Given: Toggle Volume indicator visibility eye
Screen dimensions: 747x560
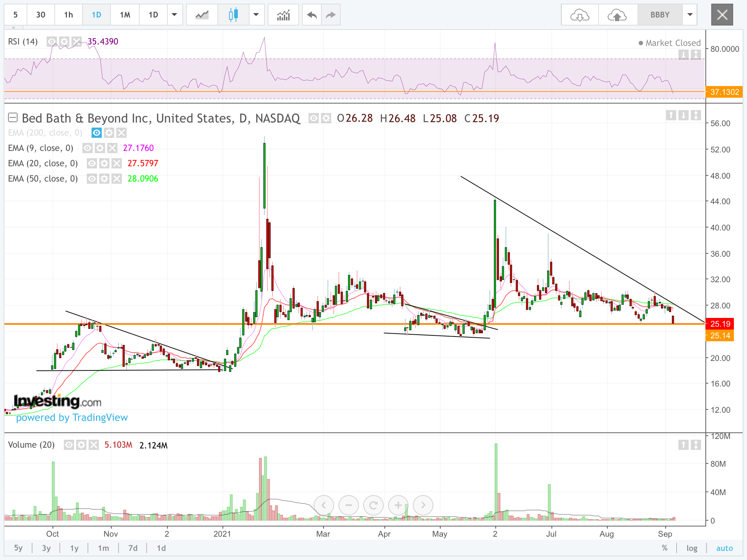Looking at the screenshot, I should [69, 445].
